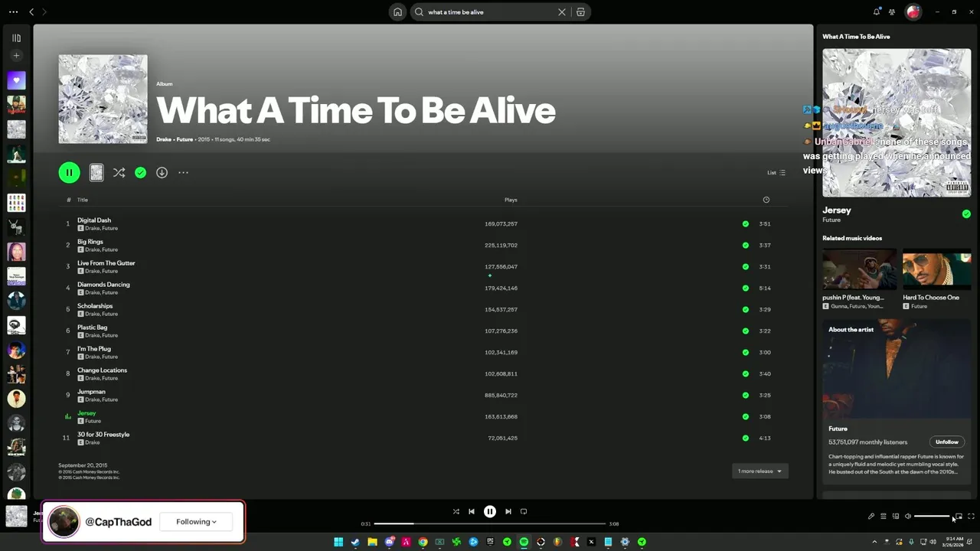Click Unfollow button for Future

pyautogui.click(x=947, y=442)
